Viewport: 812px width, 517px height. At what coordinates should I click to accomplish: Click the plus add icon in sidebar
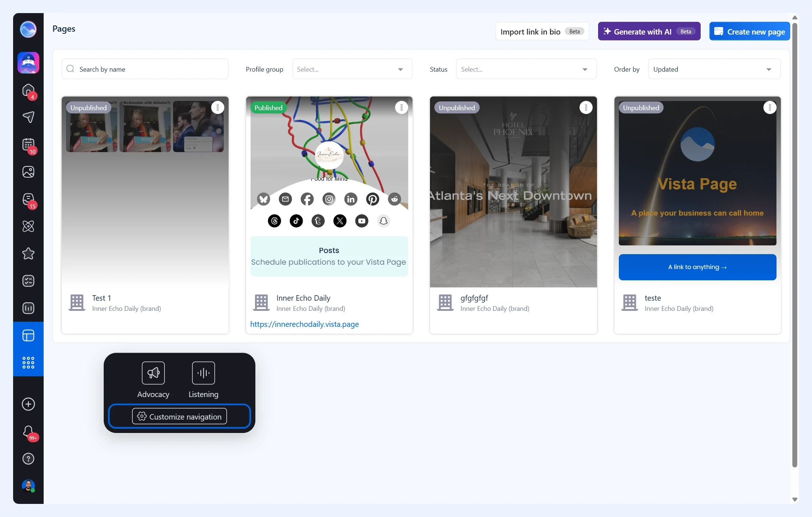[28, 404]
